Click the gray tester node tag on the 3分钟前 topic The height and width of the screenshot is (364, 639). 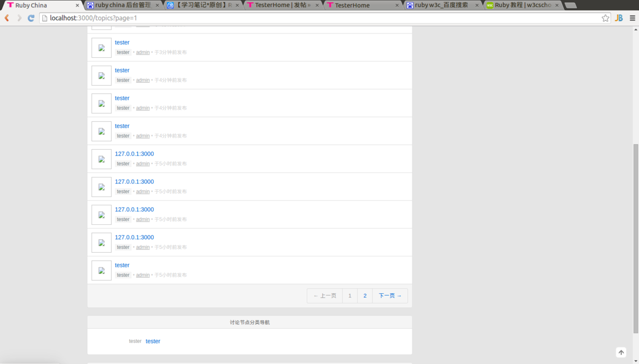[x=123, y=52]
